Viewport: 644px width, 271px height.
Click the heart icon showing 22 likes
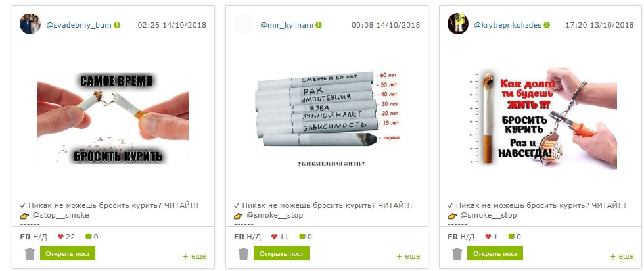tap(60, 237)
